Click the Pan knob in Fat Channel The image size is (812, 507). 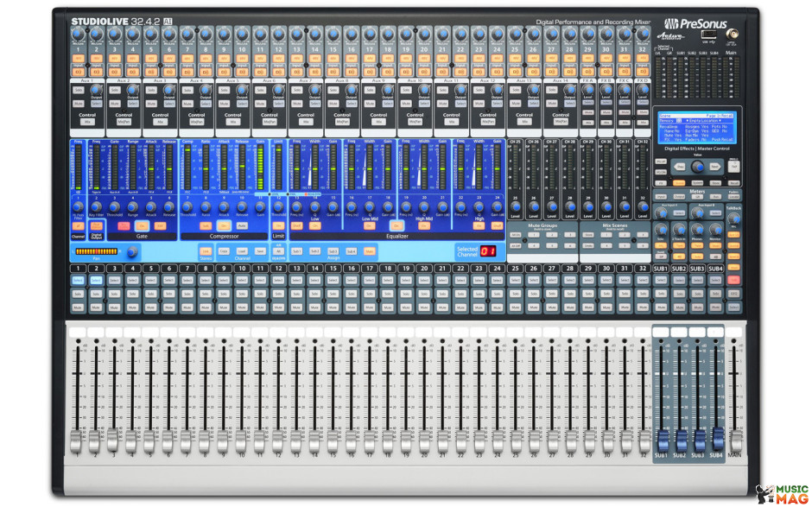click(x=132, y=252)
